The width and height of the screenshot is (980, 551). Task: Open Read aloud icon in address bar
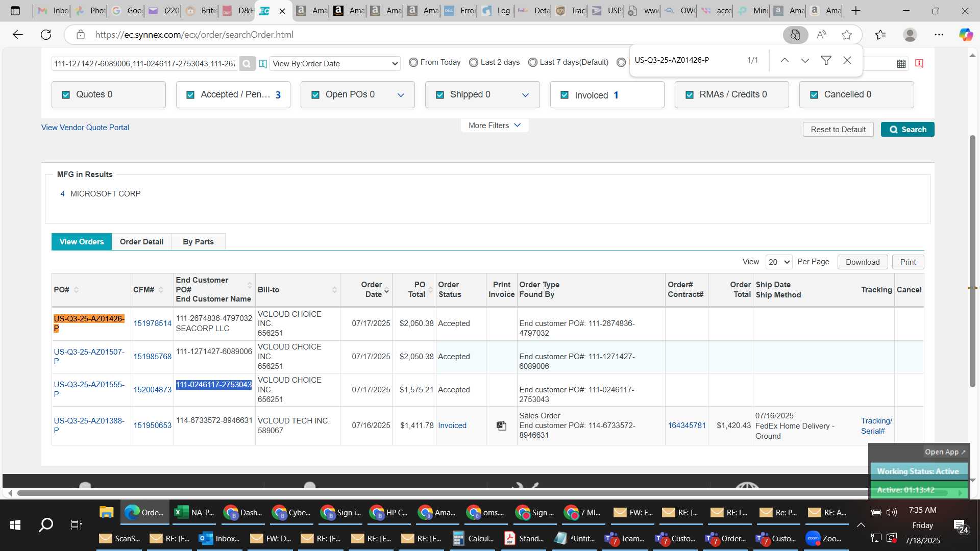(x=821, y=35)
